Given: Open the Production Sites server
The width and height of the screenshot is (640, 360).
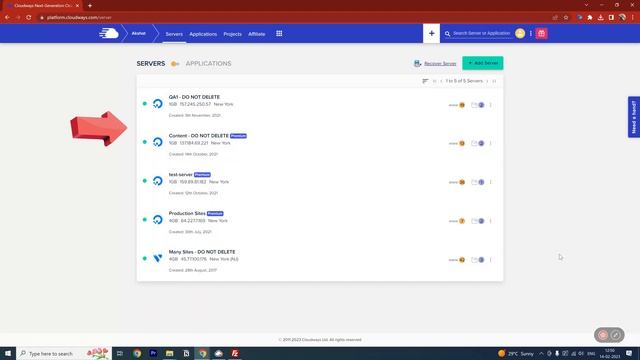Looking at the screenshot, I should tap(187, 213).
